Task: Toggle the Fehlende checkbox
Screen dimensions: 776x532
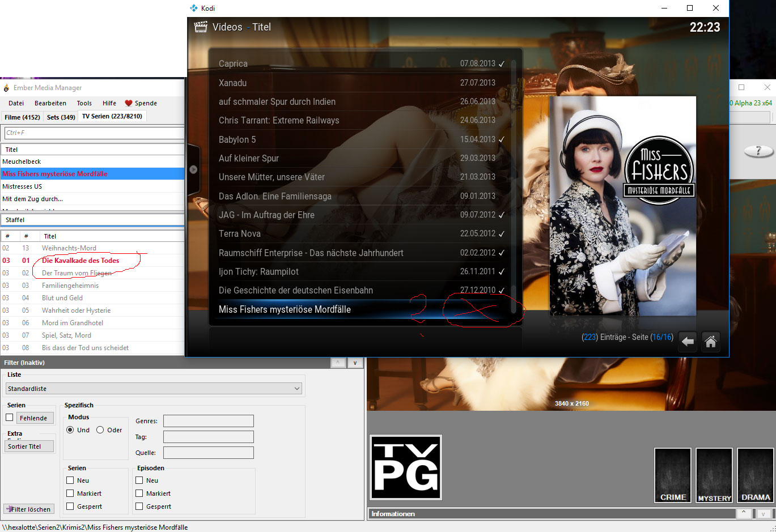Action: [x=9, y=418]
